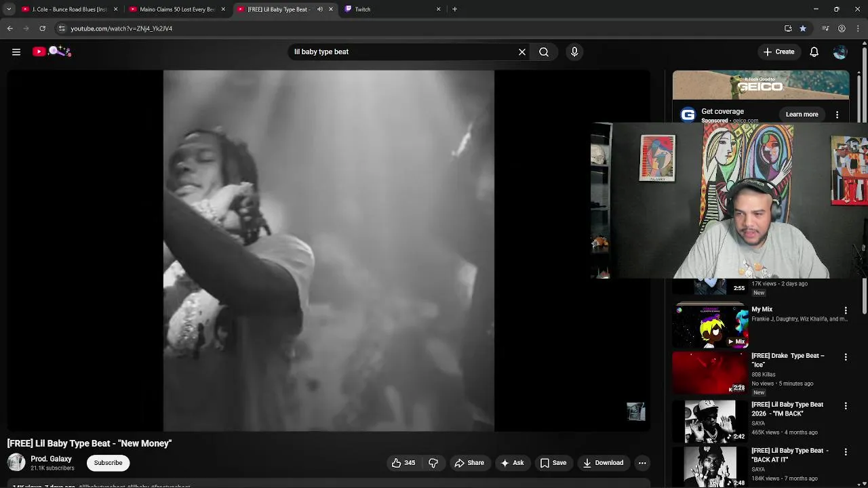868x488 pixels.
Task: Open GEICO ad options menu
Action: tap(837, 115)
